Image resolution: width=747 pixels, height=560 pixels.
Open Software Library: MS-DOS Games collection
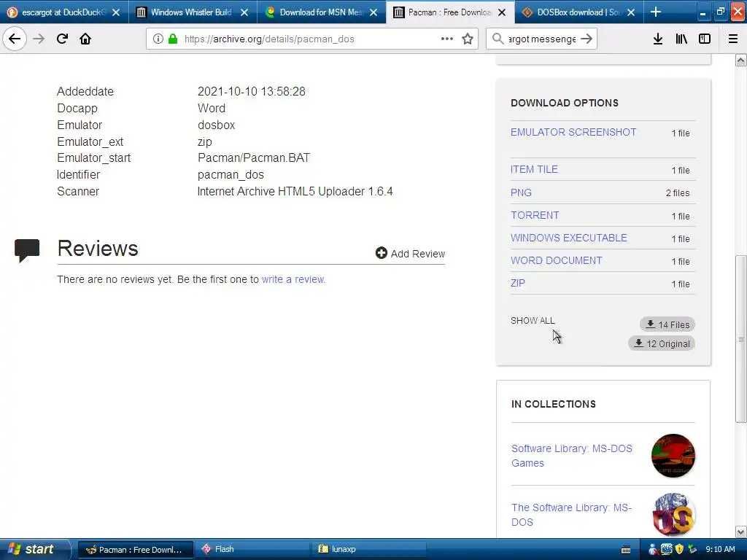coord(572,456)
